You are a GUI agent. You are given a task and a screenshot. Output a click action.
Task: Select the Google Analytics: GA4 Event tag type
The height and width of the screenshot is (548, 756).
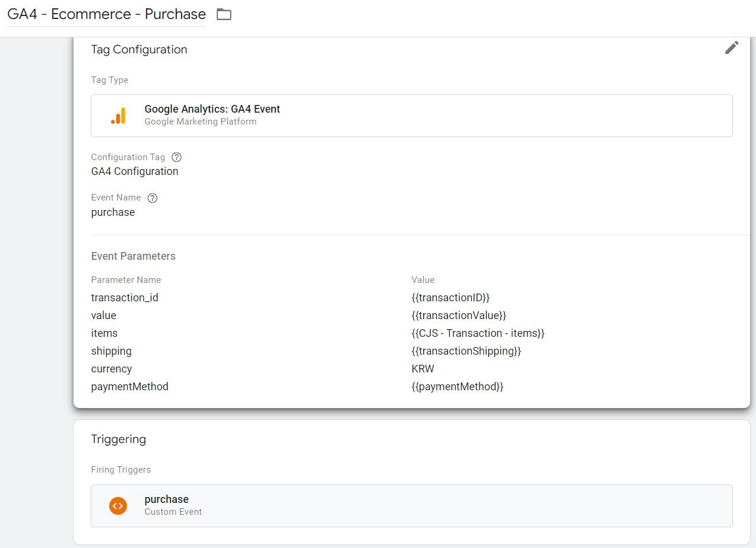pyautogui.click(x=412, y=116)
